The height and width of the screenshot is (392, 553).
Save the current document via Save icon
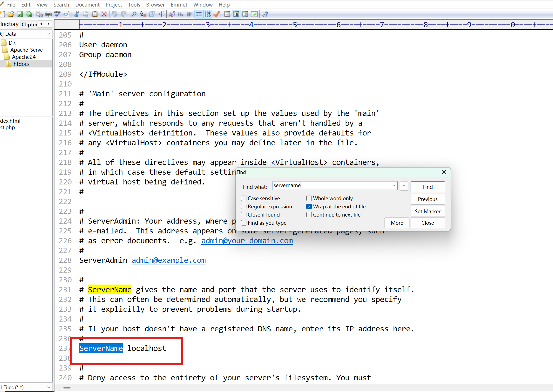(x=20, y=14)
